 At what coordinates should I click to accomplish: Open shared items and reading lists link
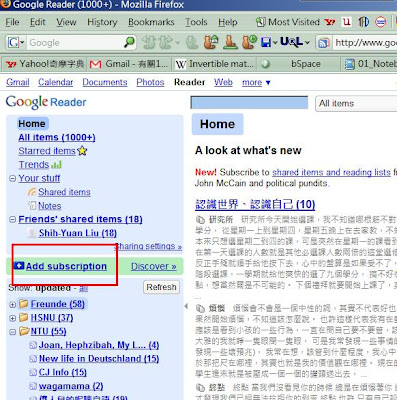[331, 172]
